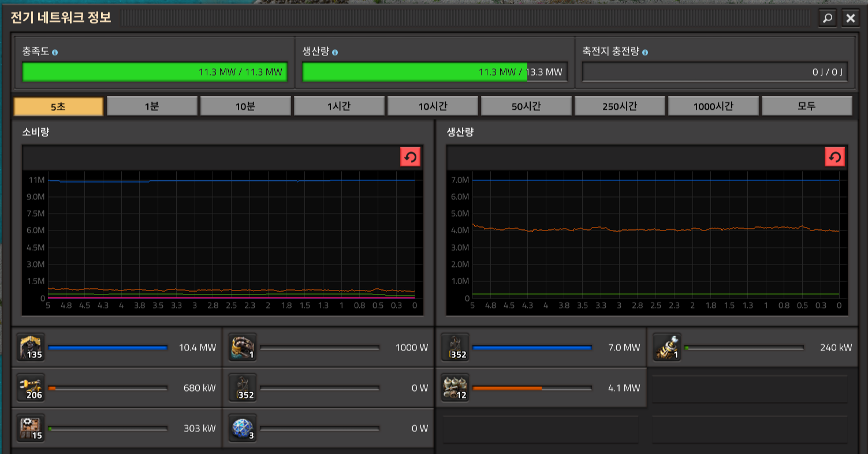
Task: Select the 5초 time range tab
Action: (x=58, y=106)
